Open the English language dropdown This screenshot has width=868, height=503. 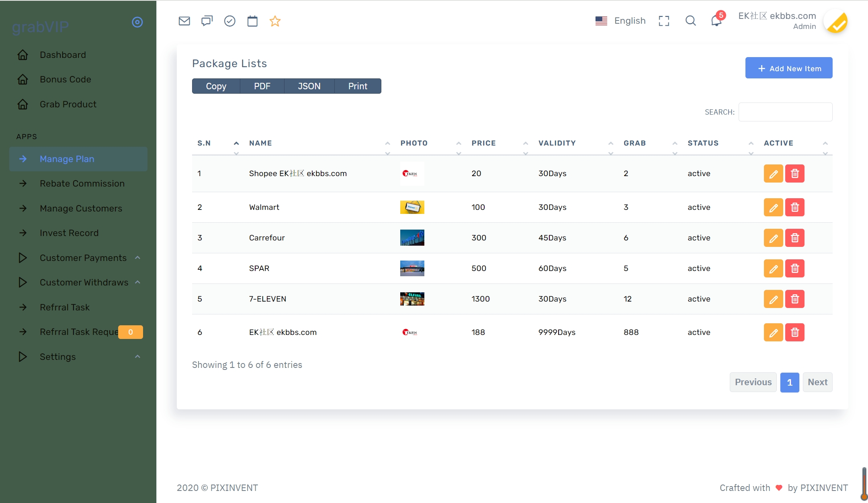(620, 21)
